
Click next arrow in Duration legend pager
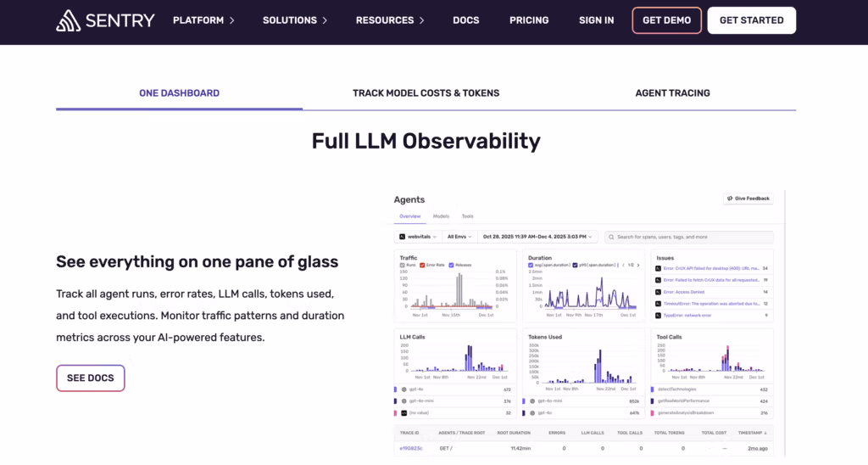tap(638, 265)
